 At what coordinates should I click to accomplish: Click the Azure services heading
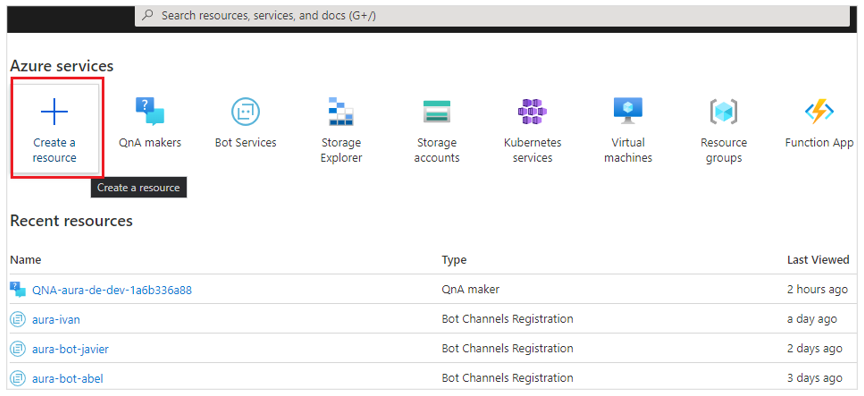pos(62,67)
